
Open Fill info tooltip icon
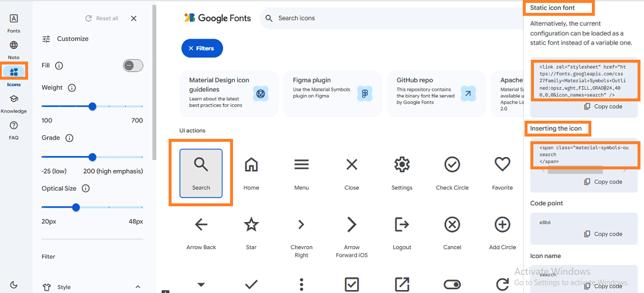click(59, 66)
